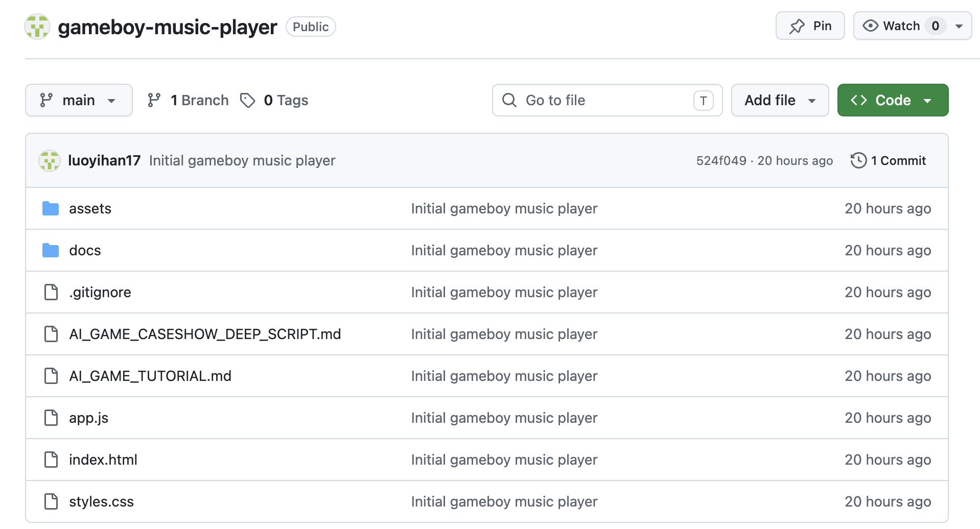Open commit message in AI_GAME_TUTORIAL.md row

504,376
